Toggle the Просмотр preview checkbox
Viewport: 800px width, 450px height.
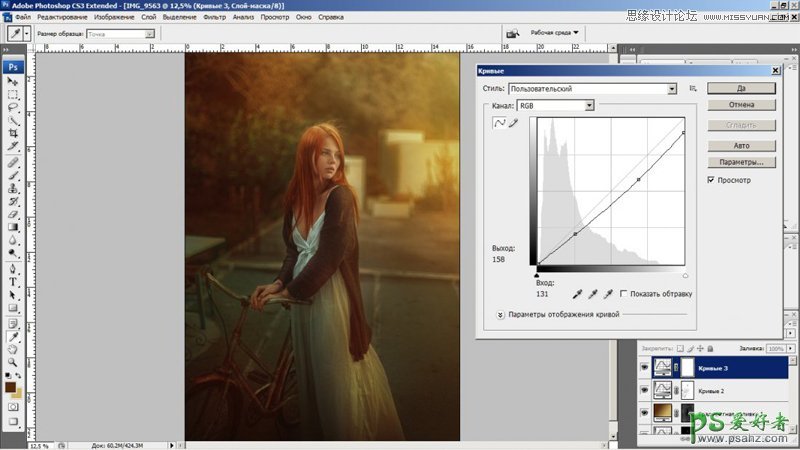click(711, 180)
